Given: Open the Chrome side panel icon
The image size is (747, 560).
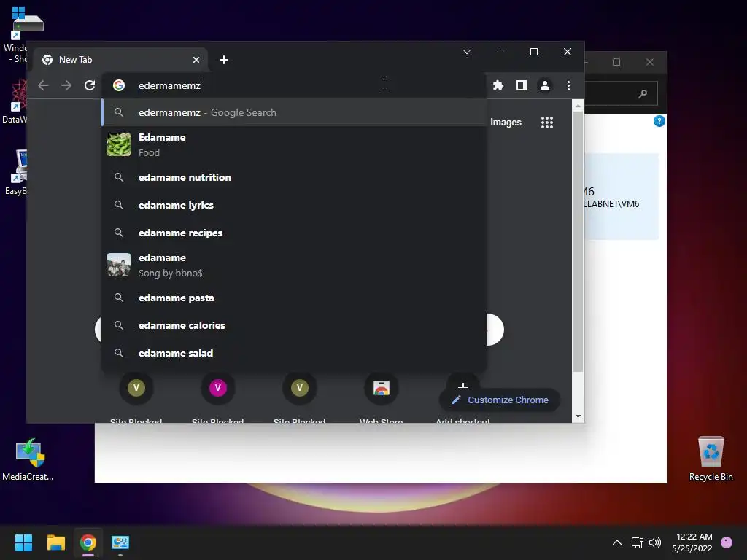Looking at the screenshot, I should (x=521, y=85).
